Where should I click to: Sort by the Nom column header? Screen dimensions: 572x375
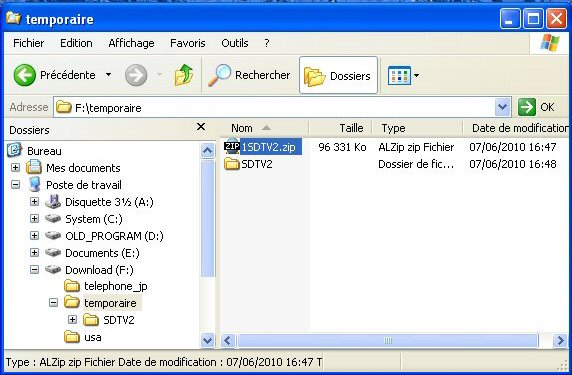tap(264, 128)
